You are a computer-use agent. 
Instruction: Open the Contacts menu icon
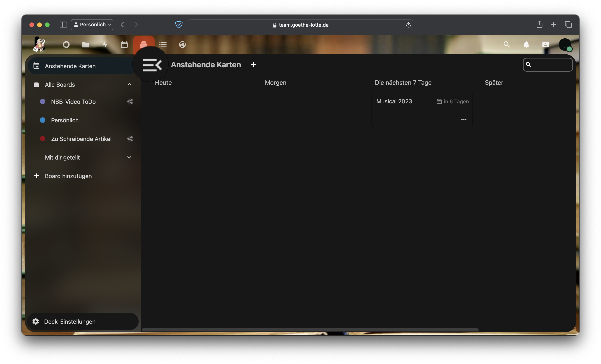[545, 45]
